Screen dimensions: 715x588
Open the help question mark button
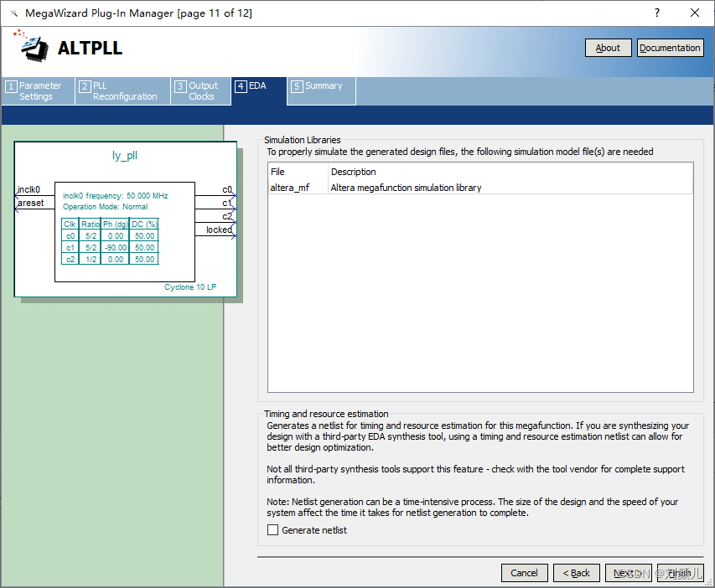click(656, 13)
